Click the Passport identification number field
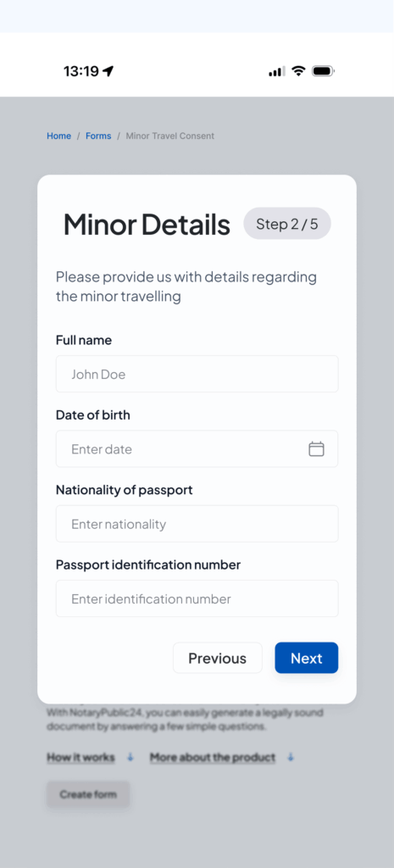This screenshot has width=394, height=868. coord(197,598)
